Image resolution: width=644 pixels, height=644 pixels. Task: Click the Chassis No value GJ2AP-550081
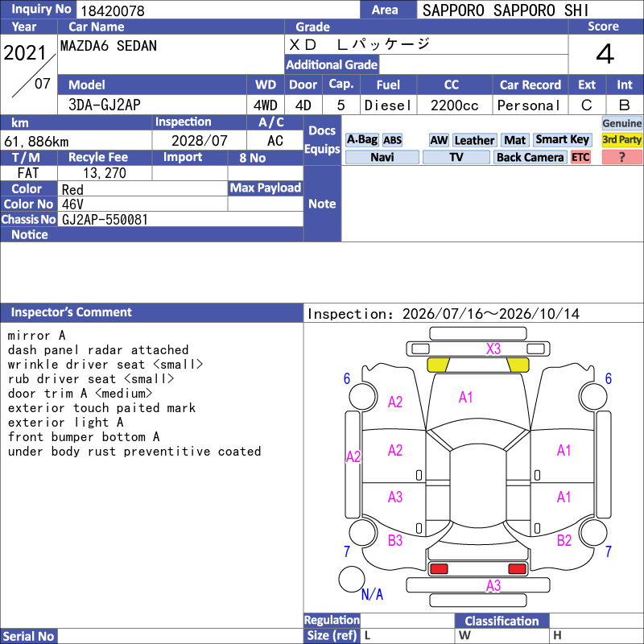(105, 220)
